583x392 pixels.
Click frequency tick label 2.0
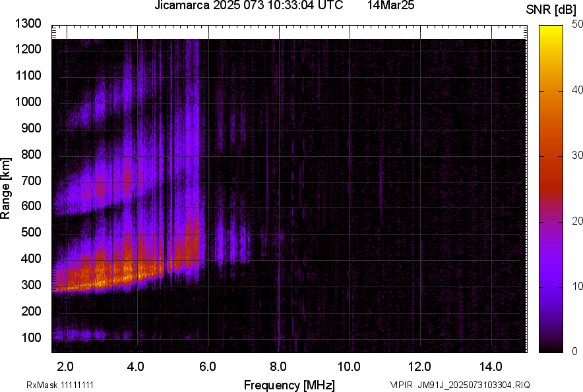65,367
